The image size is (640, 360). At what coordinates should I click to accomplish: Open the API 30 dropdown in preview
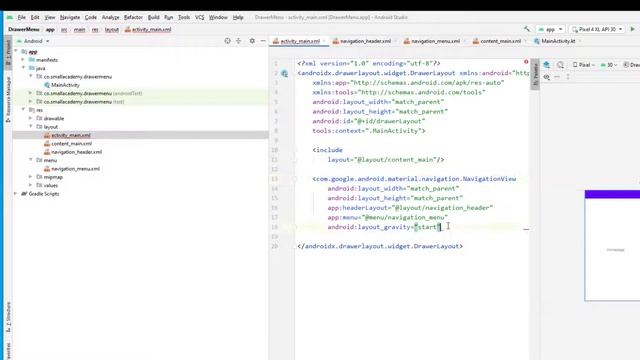point(609,65)
